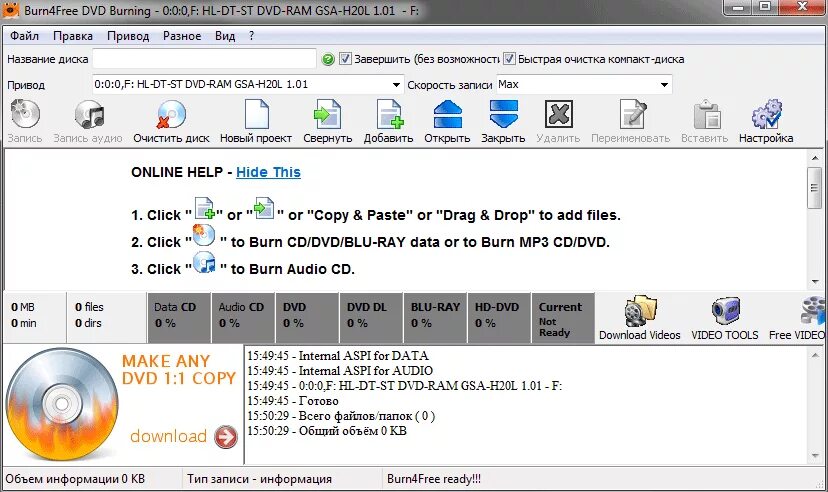Click burn disc icon in help step 2
Viewport: 828px width, 492px height.
pos(204,235)
